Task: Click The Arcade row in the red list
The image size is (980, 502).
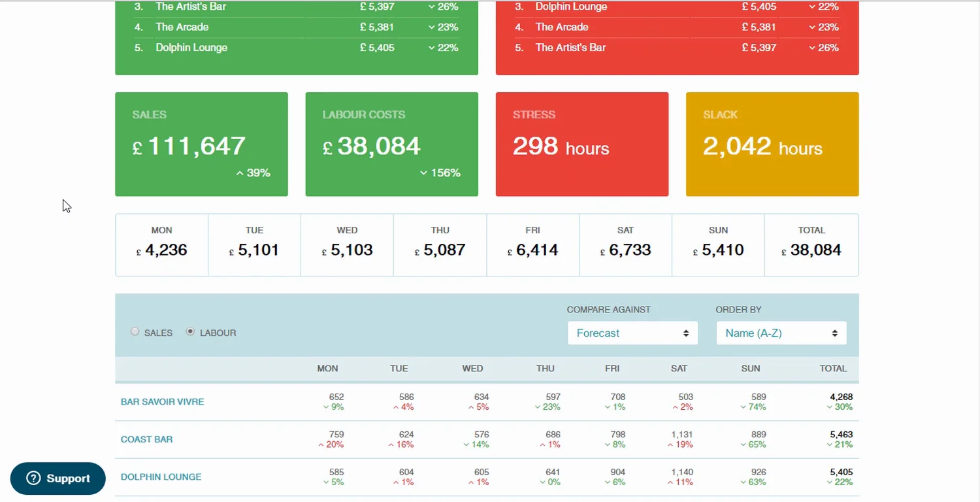Action: (677, 27)
